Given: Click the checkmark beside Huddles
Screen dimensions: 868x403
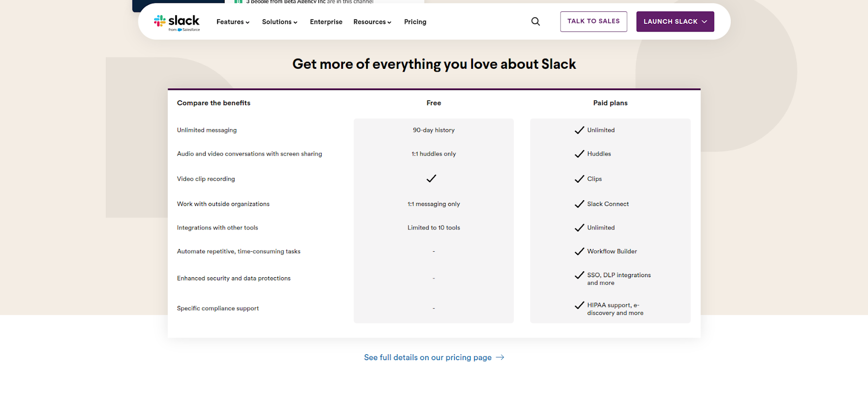Looking at the screenshot, I should pos(579,154).
